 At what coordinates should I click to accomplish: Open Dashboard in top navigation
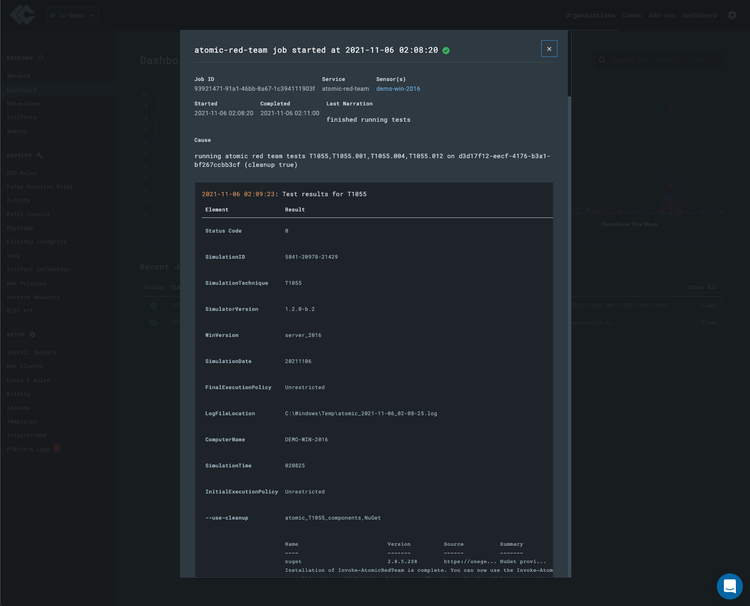pos(699,15)
